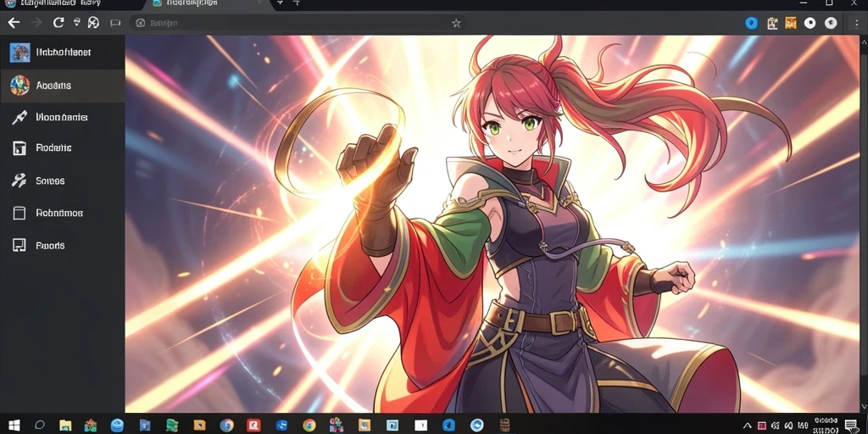The image size is (868, 434).
Task: Open the notification center speech-bubble icon
Action: [x=851, y=426]
